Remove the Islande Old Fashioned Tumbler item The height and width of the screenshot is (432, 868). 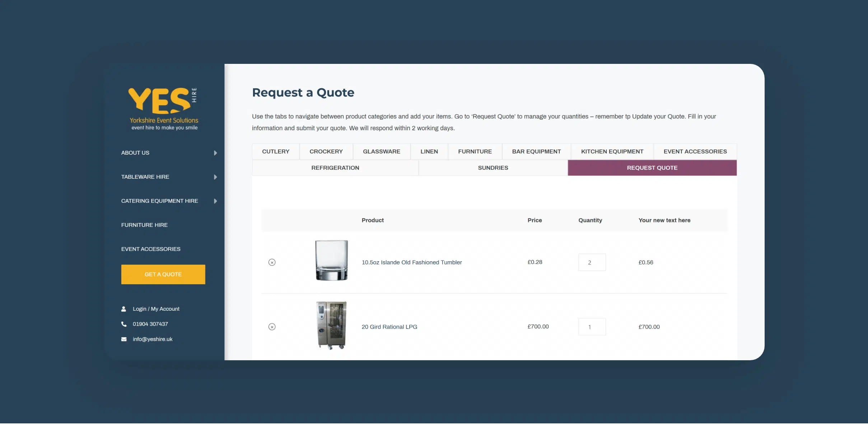coord(272,262)
